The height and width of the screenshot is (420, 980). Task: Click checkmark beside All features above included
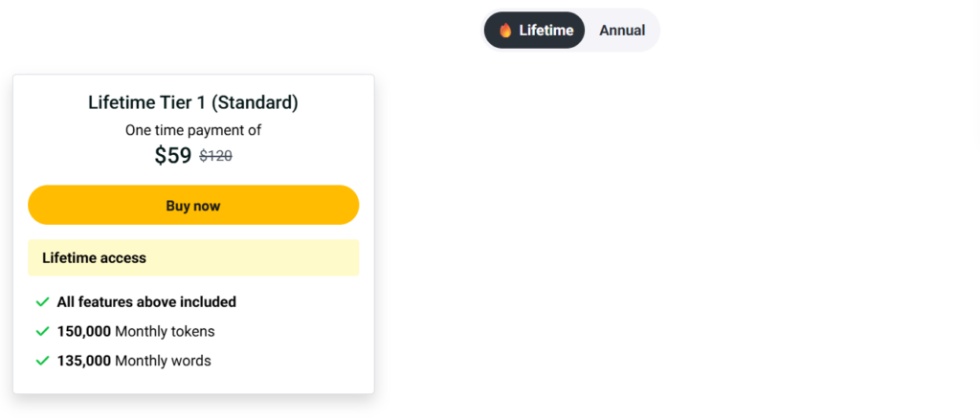[42, 302]
